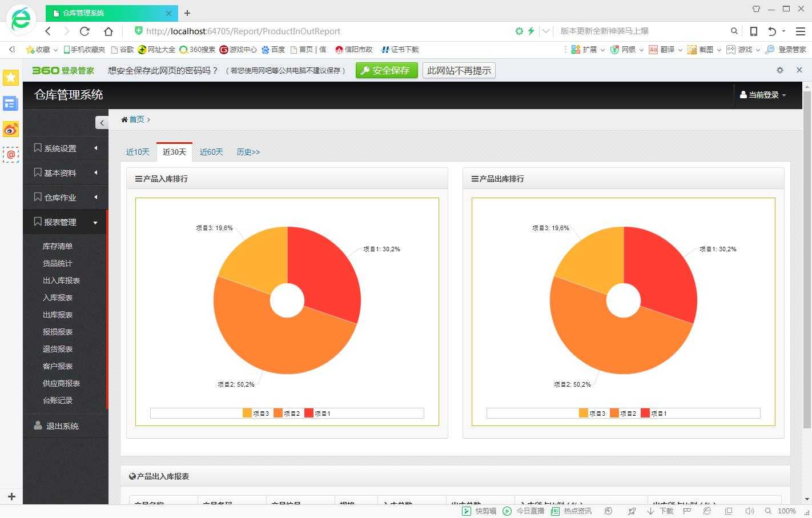
Task: Open 出库报表 in the sidebar
Action: (x=58, y=315)
